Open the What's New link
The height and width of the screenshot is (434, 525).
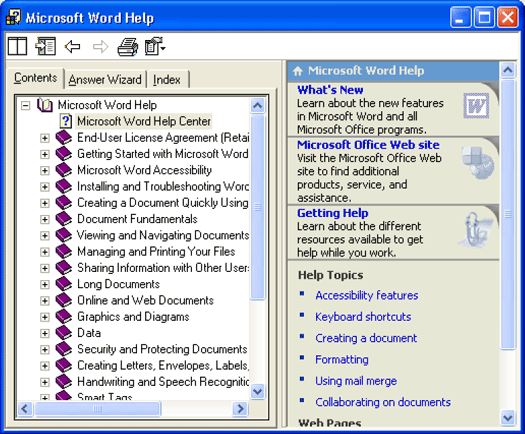[x=330, y=90]
